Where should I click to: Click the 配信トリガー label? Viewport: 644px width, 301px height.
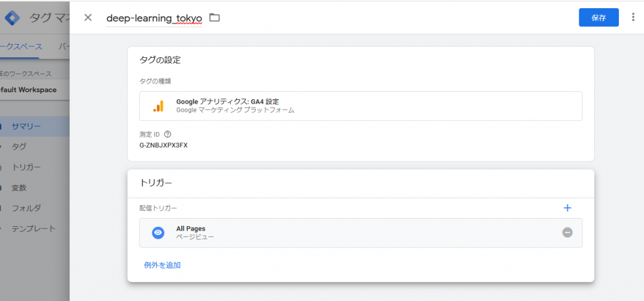158,209
